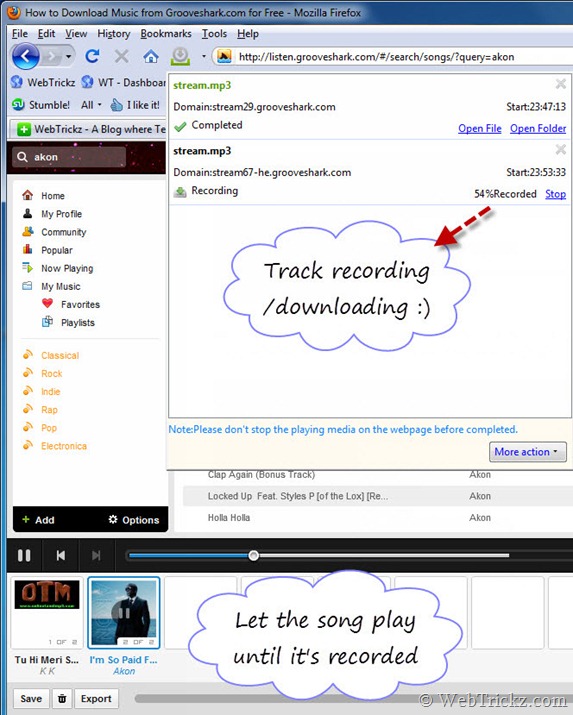
Task: Click the Tu Hi Meri S... queue thumbnail
Action: point(46,611)
